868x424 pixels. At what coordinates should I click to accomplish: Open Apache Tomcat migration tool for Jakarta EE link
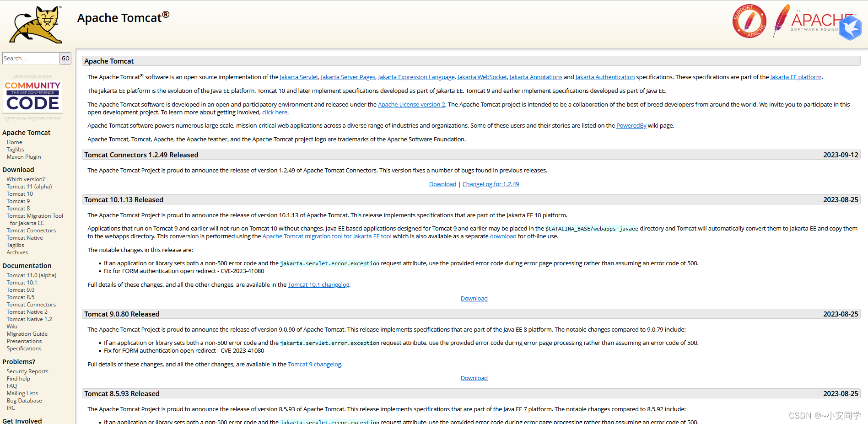pos(327,236)
